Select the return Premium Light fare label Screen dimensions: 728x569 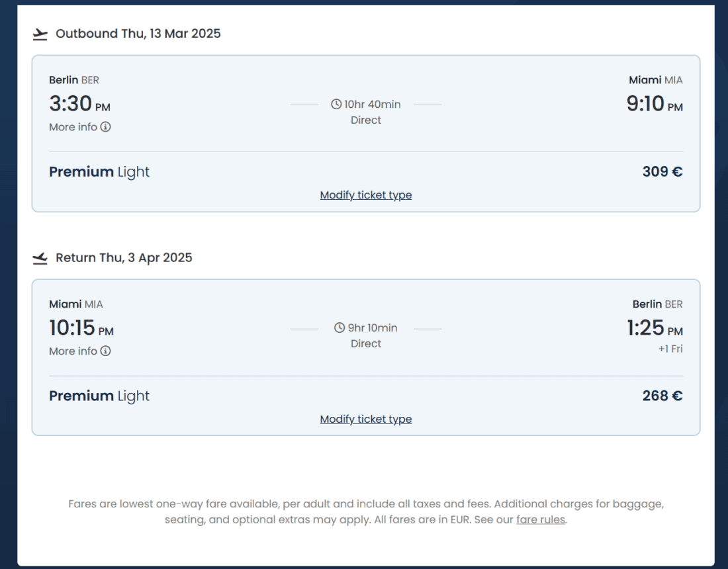(x=99, y=396)
